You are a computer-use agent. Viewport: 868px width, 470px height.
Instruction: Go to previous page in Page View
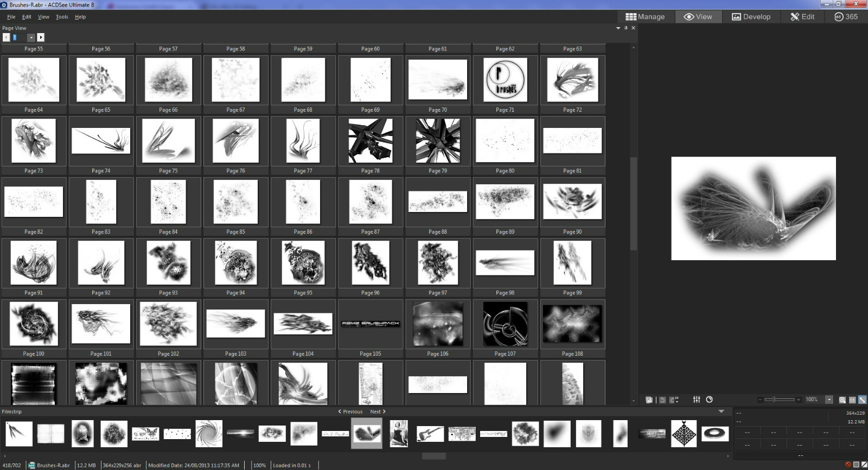6,37
